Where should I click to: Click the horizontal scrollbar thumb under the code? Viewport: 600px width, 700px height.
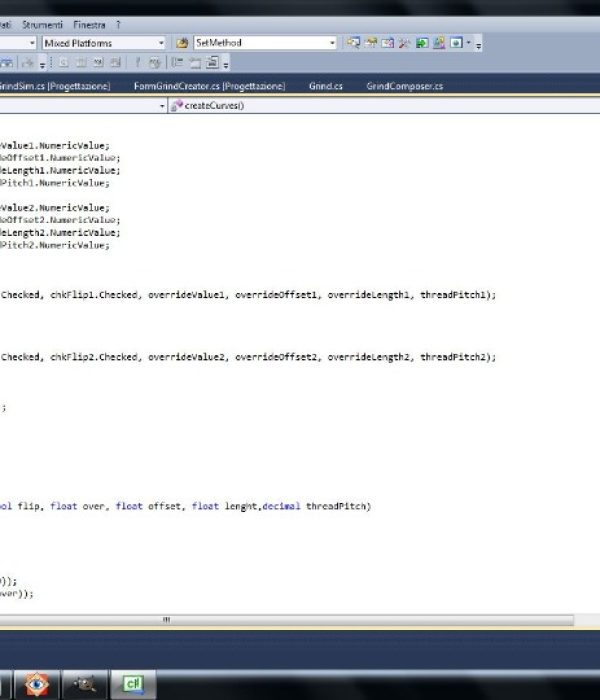pyautogui.click(x=166, y=620)
